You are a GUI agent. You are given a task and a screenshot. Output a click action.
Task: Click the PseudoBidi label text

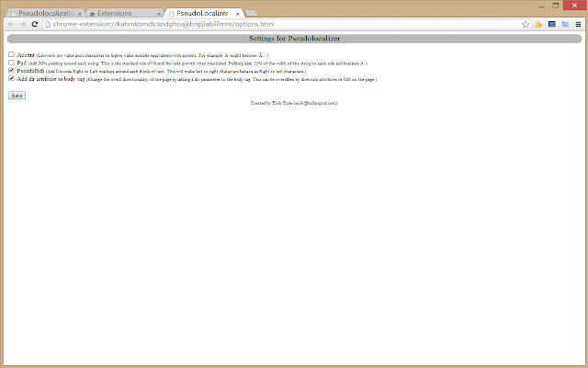coord(30,71)
